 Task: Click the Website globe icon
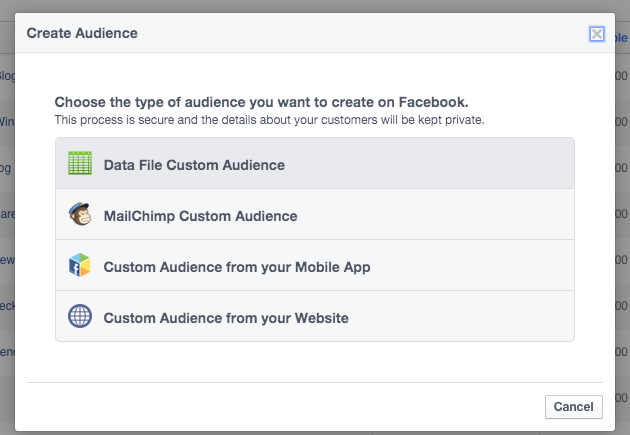pos(80,317)
